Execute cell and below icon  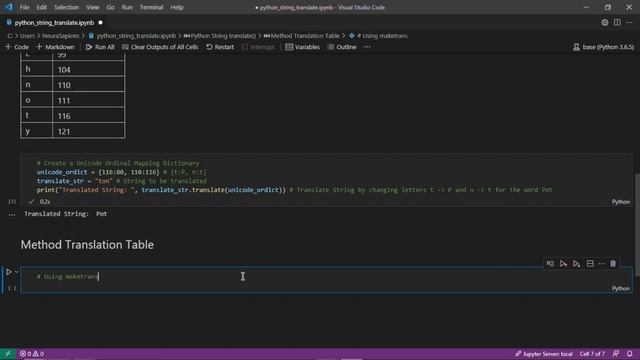pos(576,264)
